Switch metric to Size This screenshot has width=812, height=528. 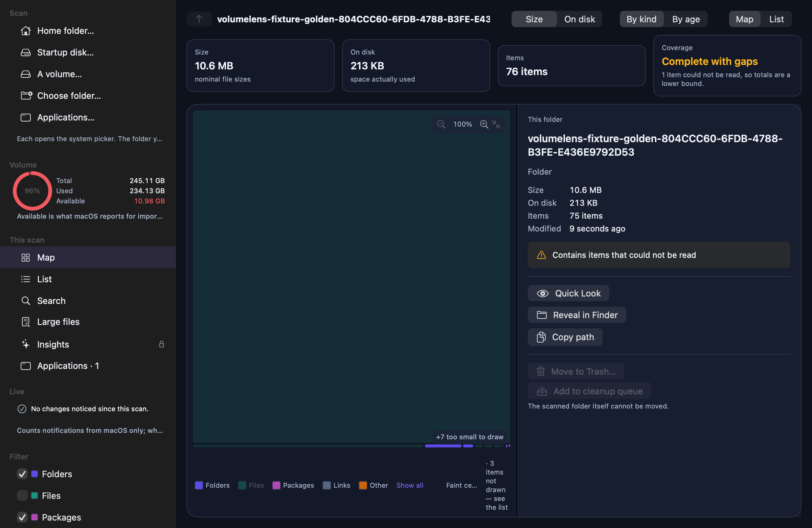(x=534, y=19)
